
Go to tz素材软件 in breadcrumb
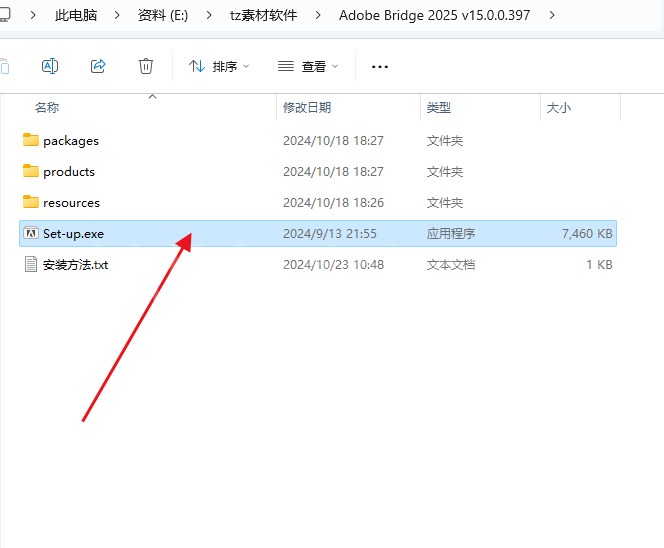coord(264,15)
